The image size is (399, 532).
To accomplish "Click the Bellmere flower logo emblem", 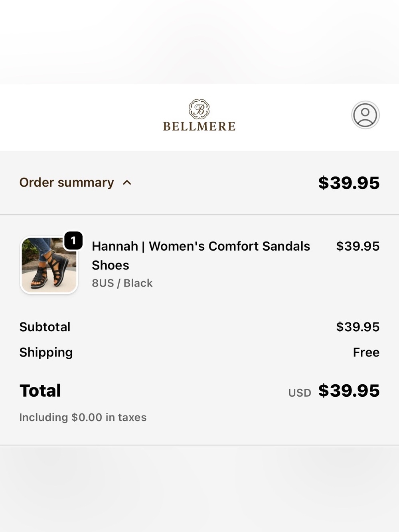I will coord(199,109).
